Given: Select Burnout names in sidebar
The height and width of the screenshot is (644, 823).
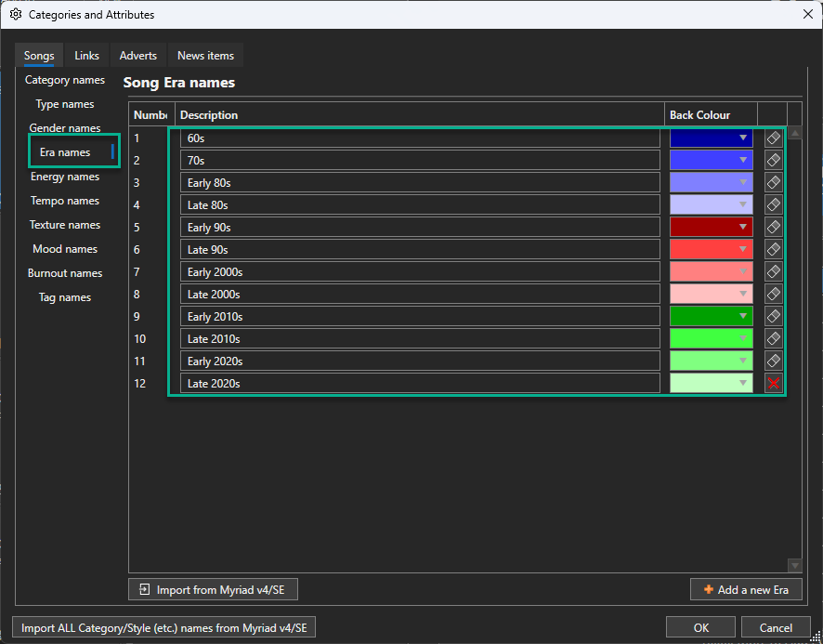Looking at the screenshot, I should [x=65, y=273].
